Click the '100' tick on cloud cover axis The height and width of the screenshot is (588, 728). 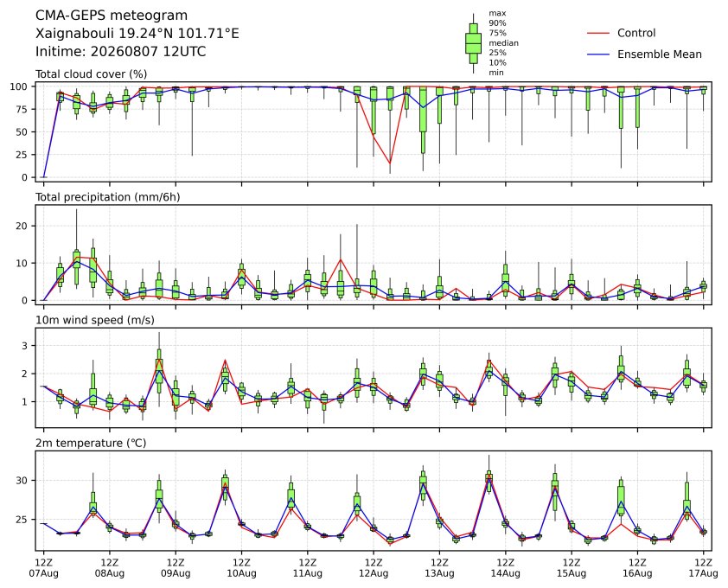(20, 86)
